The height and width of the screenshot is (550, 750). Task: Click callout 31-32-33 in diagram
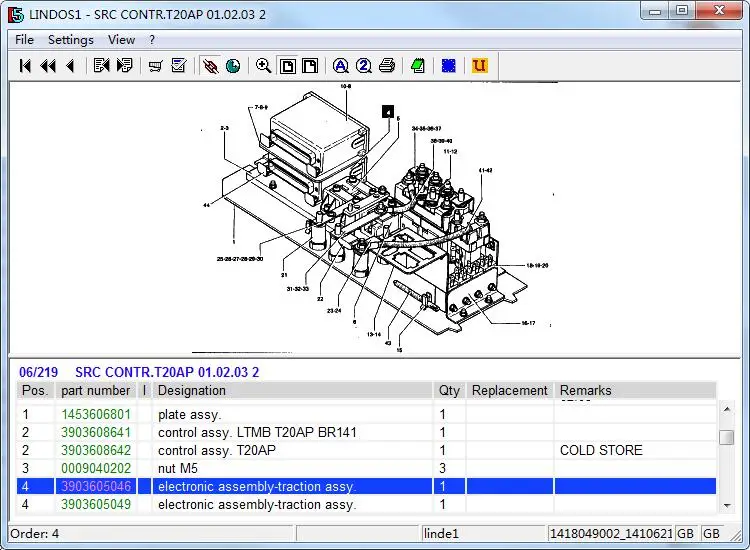click(298, 289)
